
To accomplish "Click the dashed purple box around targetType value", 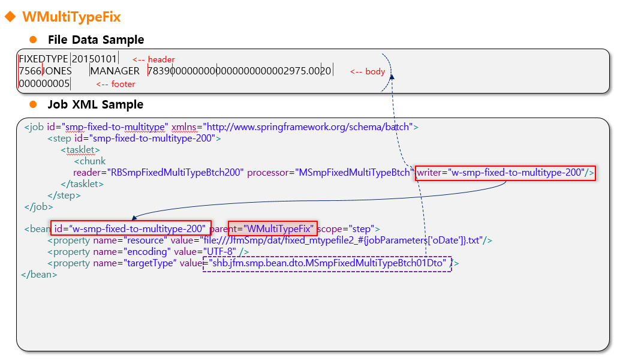I will pos(327,263).
